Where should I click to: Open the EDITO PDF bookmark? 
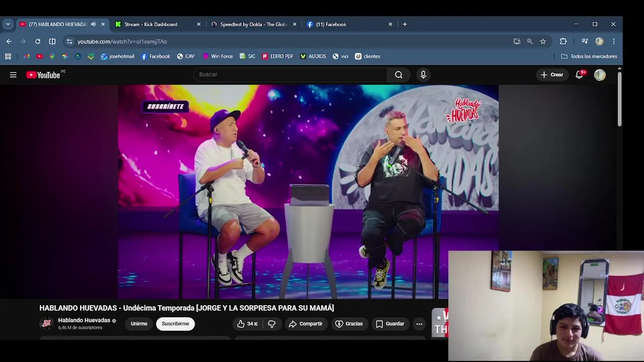tap(278, 56)
